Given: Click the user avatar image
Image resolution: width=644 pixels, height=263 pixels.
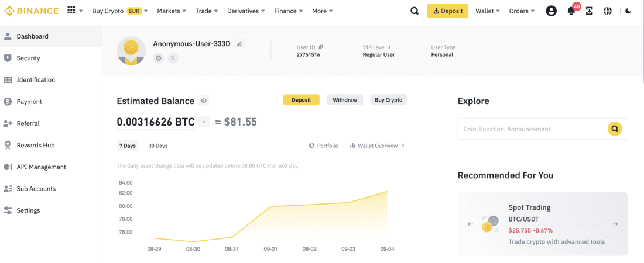Looking at the screenshot, I should (131, 50).
